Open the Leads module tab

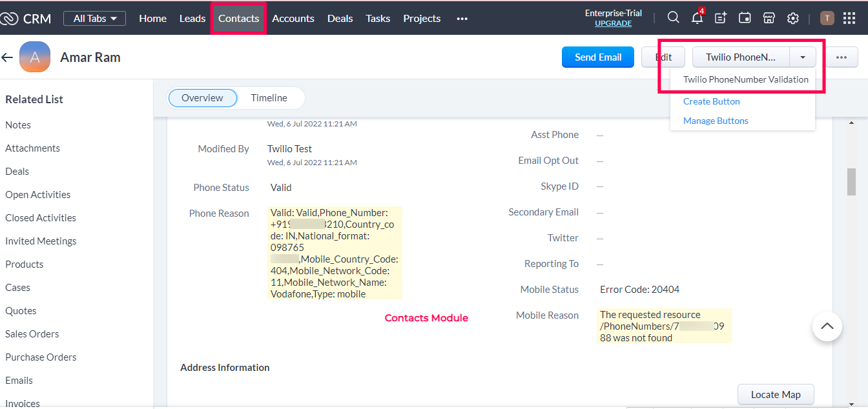tap(192, 19)
